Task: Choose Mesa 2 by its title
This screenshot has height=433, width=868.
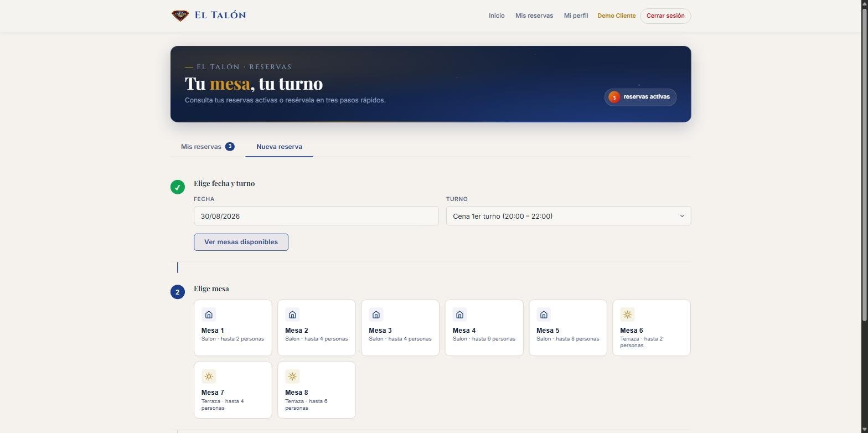Action: pyautogui.click(x=297, y=331)
